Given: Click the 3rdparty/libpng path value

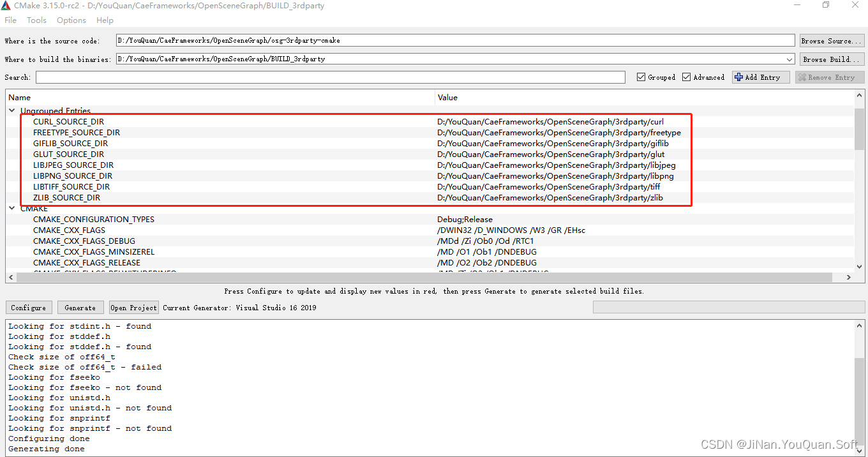Looking at the screenshot, I should coord(555,176).
